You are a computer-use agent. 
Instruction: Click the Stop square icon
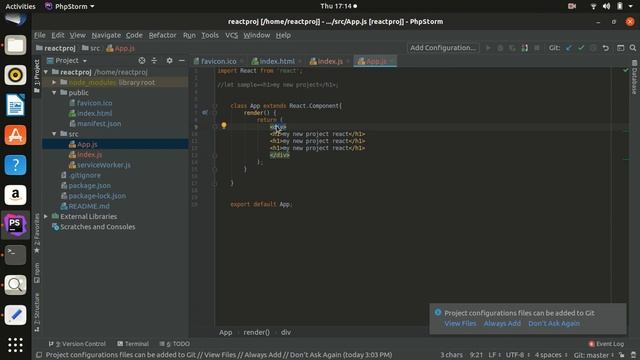(x=537, y=48)
